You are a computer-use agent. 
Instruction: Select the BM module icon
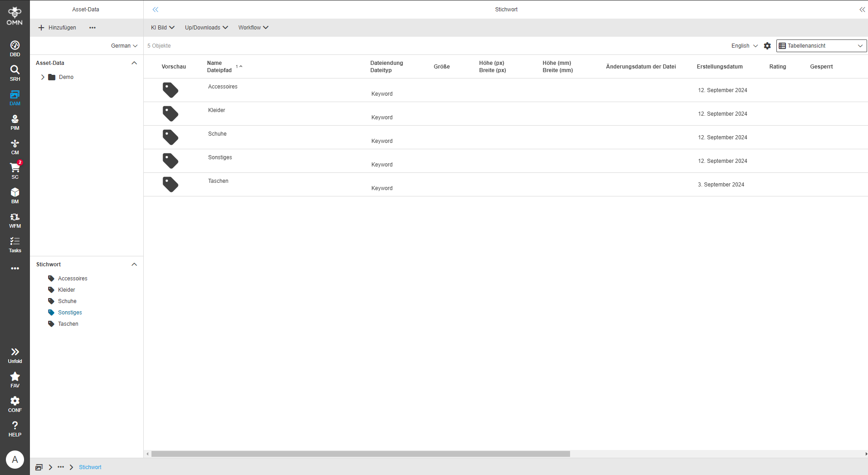(x=15, y=194)
